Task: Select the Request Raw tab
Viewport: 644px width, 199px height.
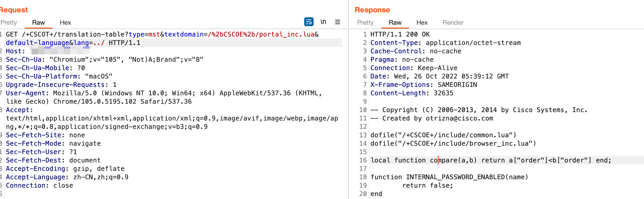Action: pyautogui.click(x=38, y=22)
